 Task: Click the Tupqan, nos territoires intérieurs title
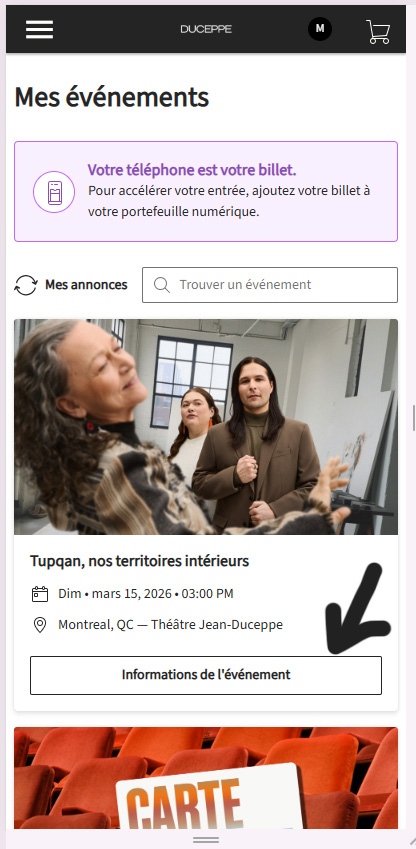coord(140,561)
